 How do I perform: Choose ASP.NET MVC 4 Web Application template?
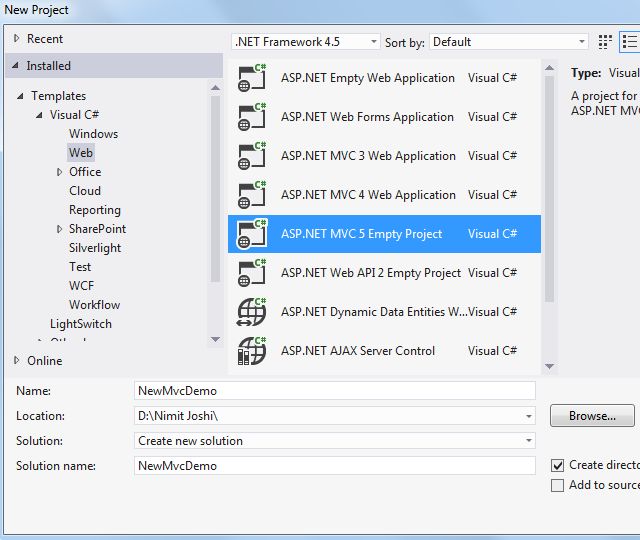point(384,195)
